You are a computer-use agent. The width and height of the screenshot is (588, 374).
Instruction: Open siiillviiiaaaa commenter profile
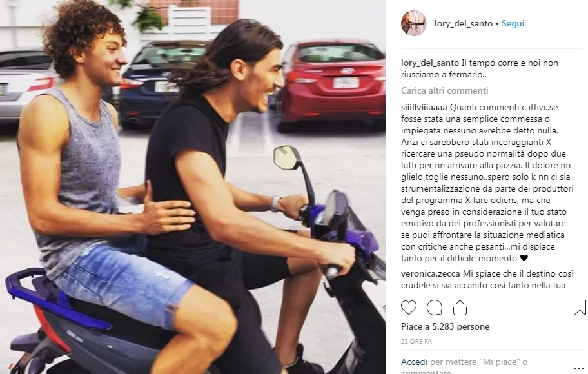(x=424, y=107)
